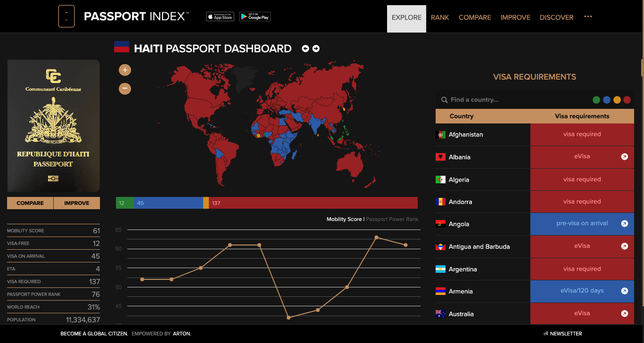Click the newsletter paper plane icon

pyautogui.click(x=545, y=334)
